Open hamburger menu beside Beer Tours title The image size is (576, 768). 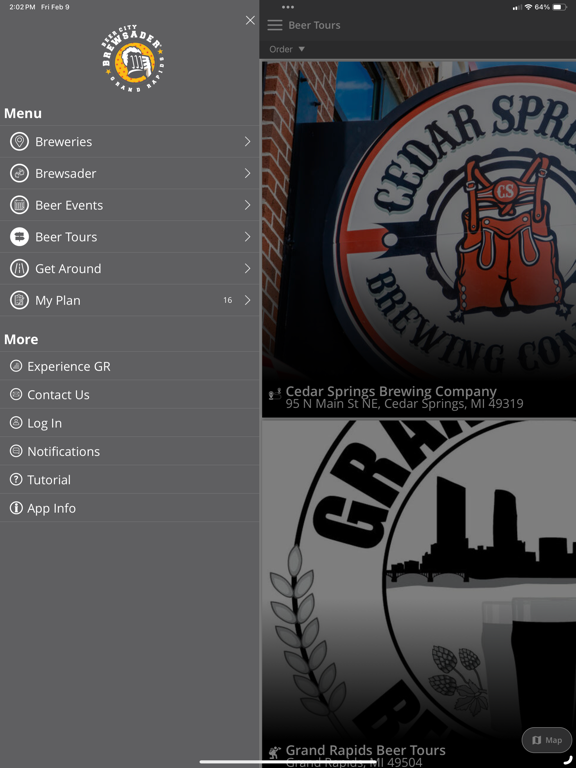[275, 25]
